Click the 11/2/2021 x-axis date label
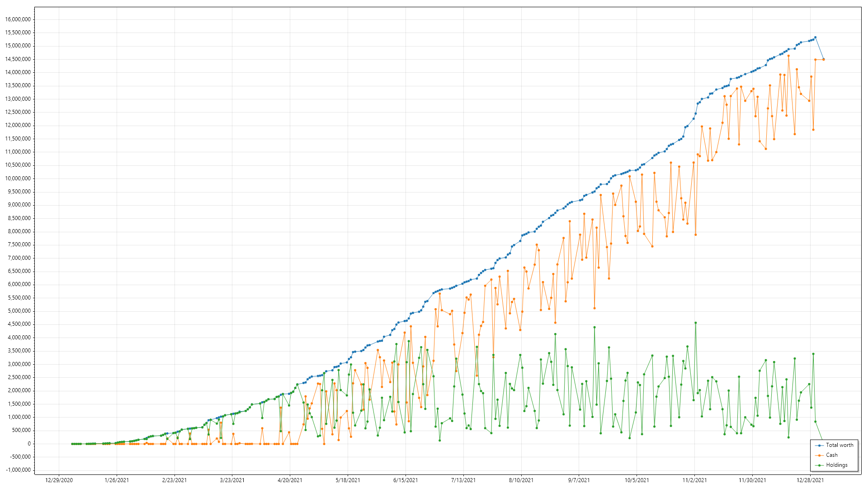This screenshot has width=868, height=488. 694,480
